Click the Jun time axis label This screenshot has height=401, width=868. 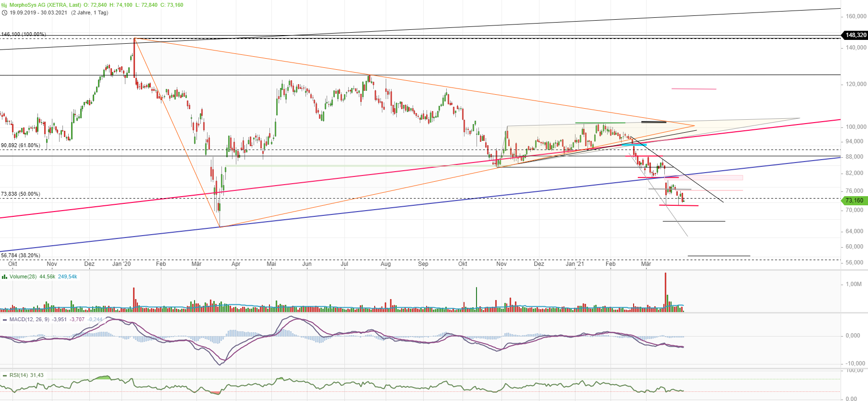(x=307, y=264)
